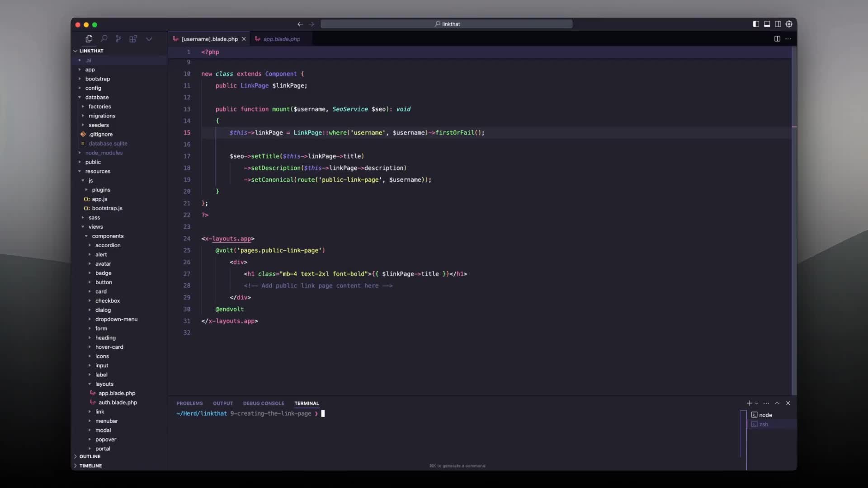
Task: Select the TERMINAL panel tab
Action: 307,403
